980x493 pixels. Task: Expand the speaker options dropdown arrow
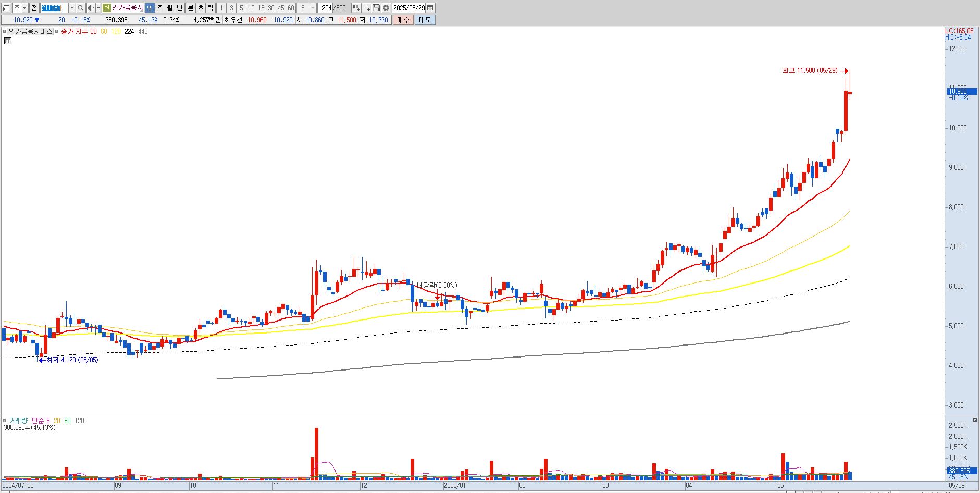(98, 8)
